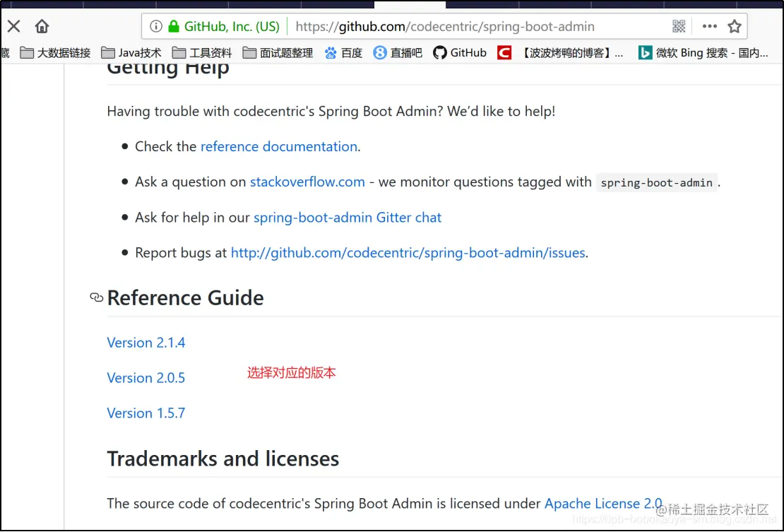
Task: Open 微软 Bing 搜索 bookmark
Action: pos(703,53)
